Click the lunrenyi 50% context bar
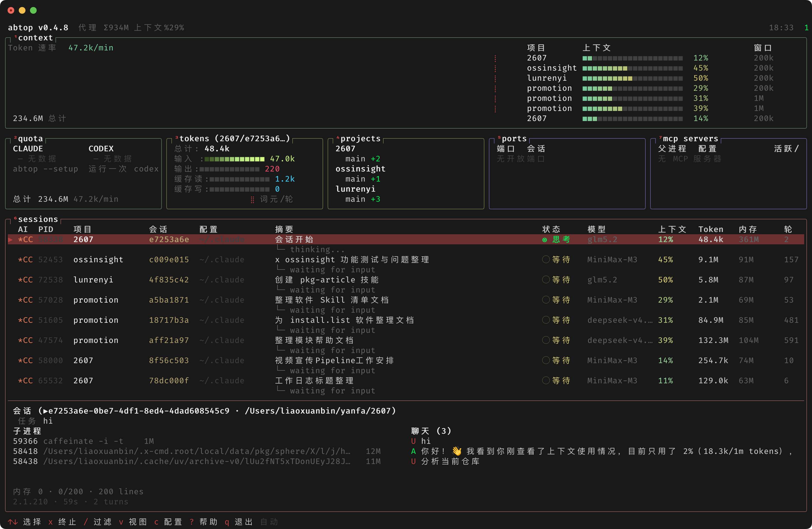812x529 pixels. pos(633,78)
